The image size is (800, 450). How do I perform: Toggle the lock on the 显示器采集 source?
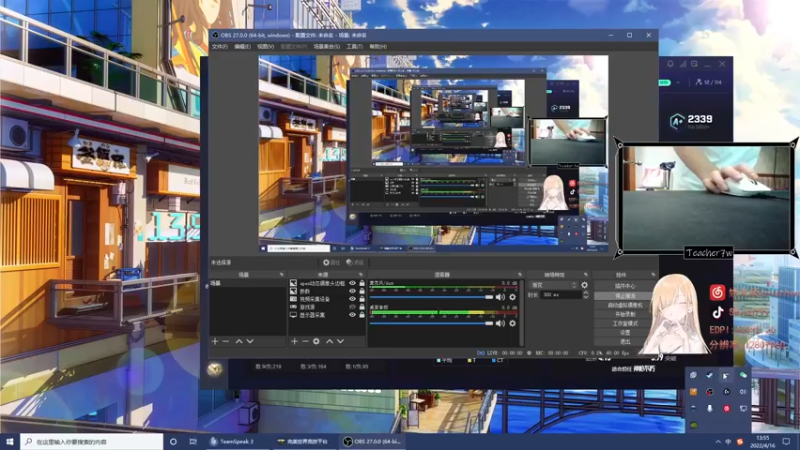point(362,315)
